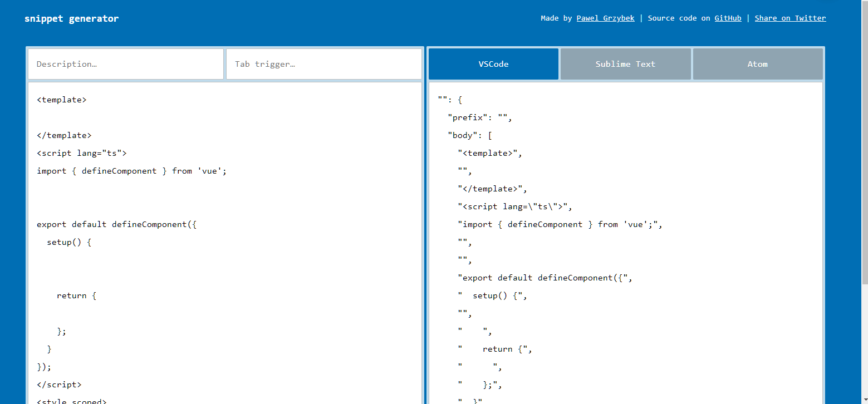Place cursor on the import defineComponent line
This screenshot has height=404, width=868.
pyautogui.click(x=131, y=171)
